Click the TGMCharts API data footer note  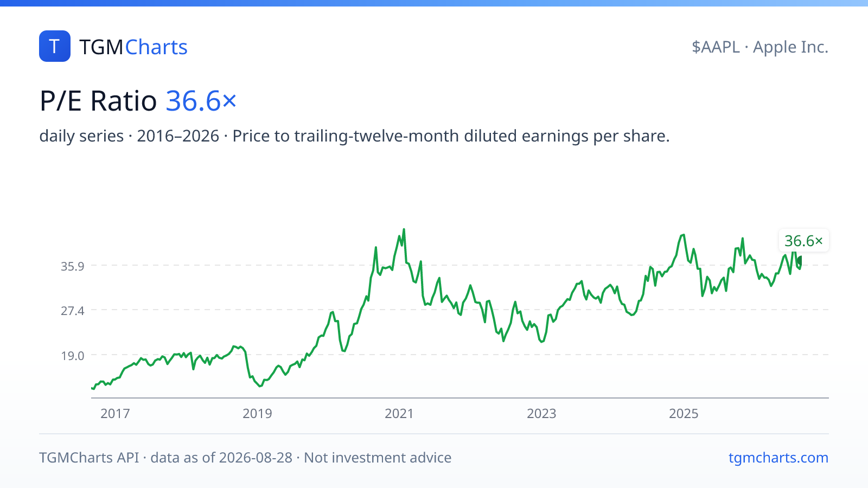coord(245,458)
